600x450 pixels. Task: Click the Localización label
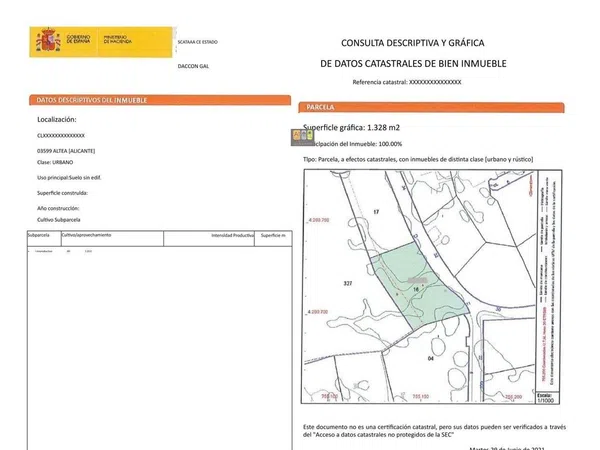56,118
